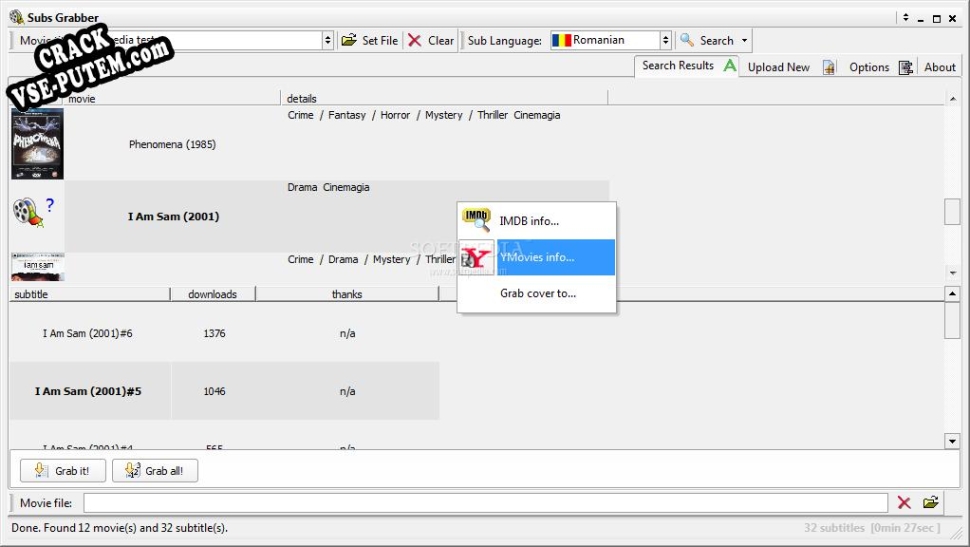The width and height of the screenshot is (970, 547).
Task: Open the About tab
Action: click(x=940, y=67)
